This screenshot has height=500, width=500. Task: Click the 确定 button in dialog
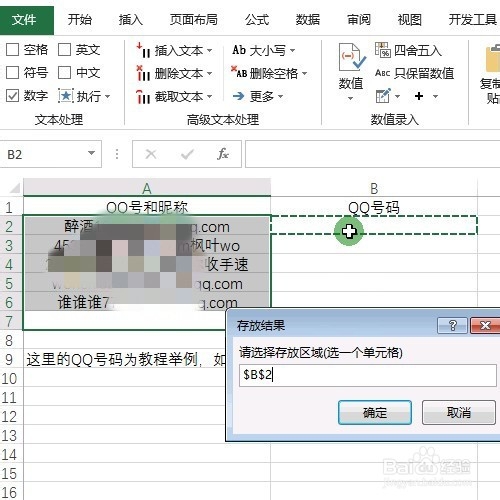pyautogui.click(x=375, y=413)
